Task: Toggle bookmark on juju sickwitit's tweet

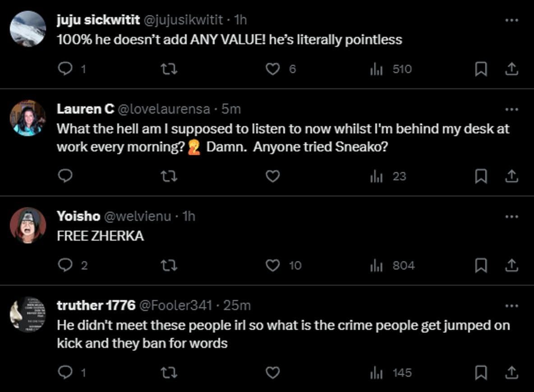Action: click(x=481, y=69)
